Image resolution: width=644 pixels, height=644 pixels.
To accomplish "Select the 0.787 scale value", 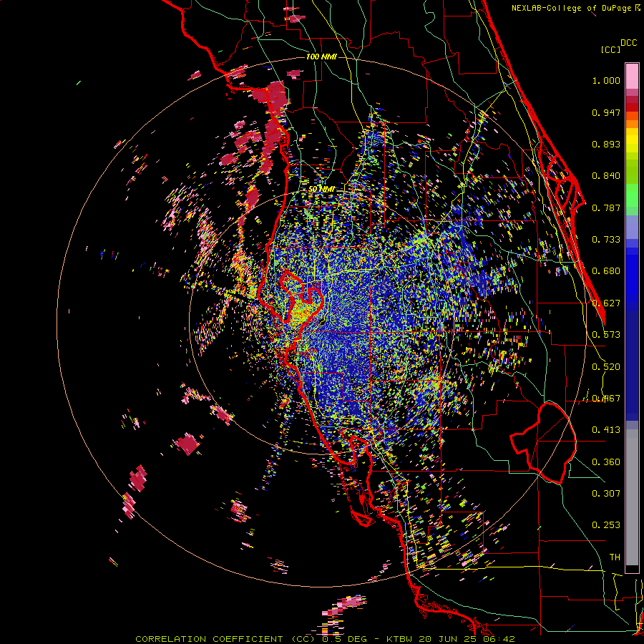I will [606, 208].
